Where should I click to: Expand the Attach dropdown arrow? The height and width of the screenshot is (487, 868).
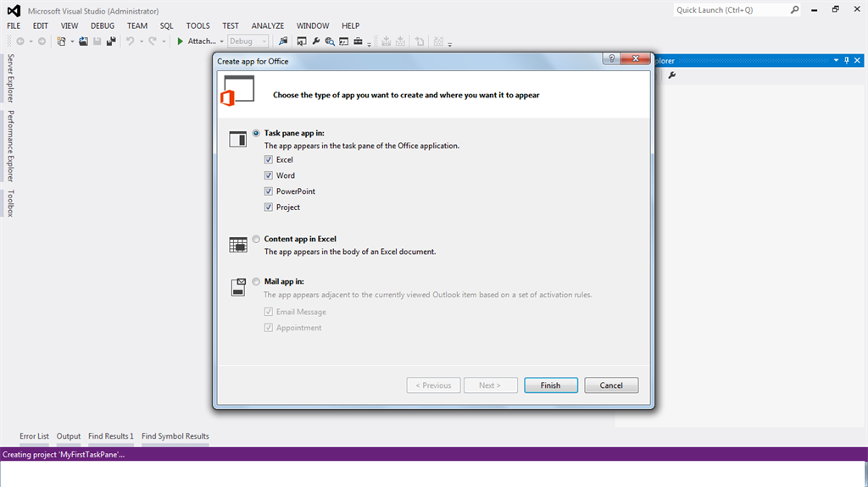(221, 42)
